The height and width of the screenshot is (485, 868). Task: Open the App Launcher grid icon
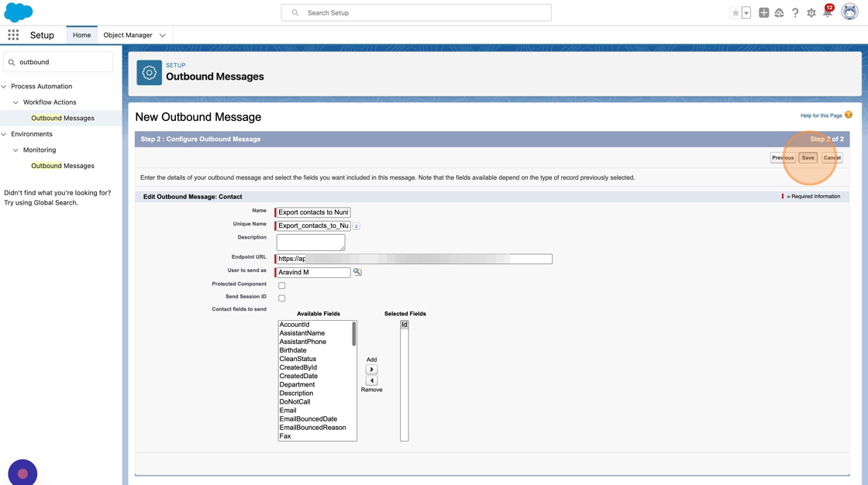[x=13, y=35]
